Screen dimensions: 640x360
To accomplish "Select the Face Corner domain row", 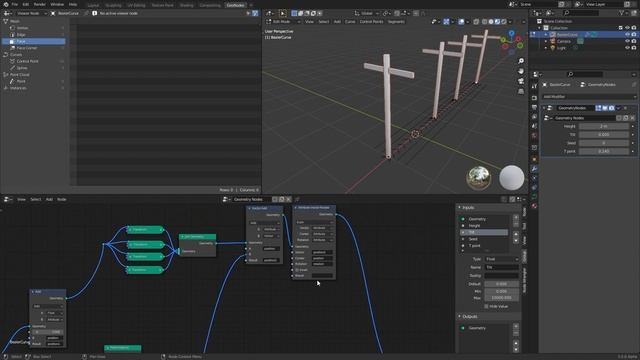I will 33,48.
